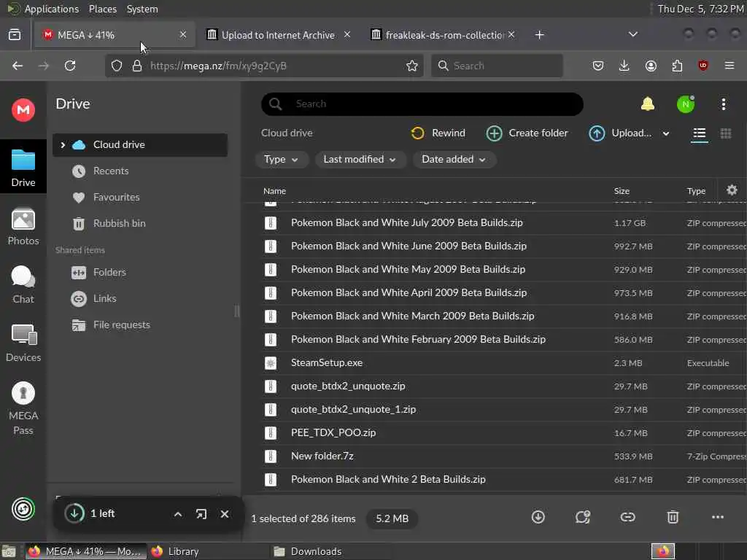Get link for selected item
Image resolution: width=747 pixels, height=560 pixels.
pos(627,517)
